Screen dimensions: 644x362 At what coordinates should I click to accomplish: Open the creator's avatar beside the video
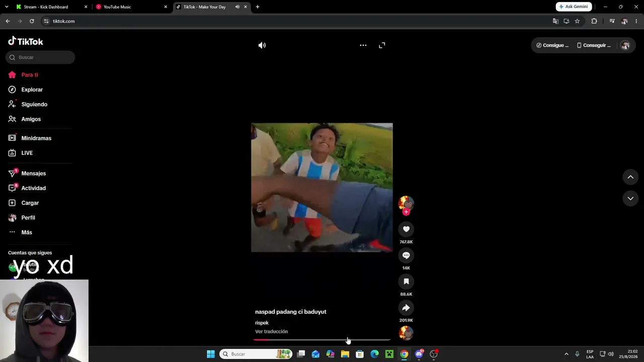point(406,203)
